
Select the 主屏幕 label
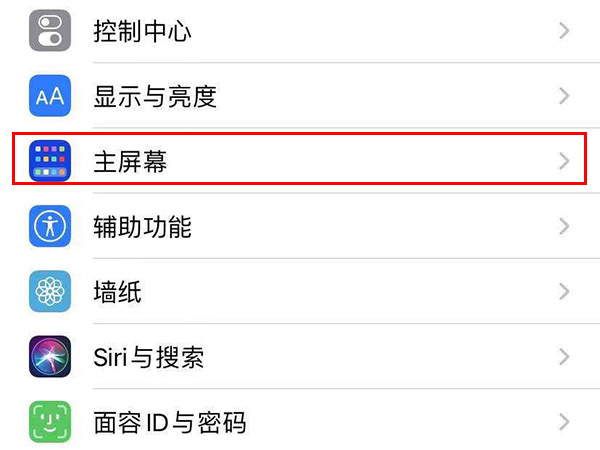tap(130, 161)
